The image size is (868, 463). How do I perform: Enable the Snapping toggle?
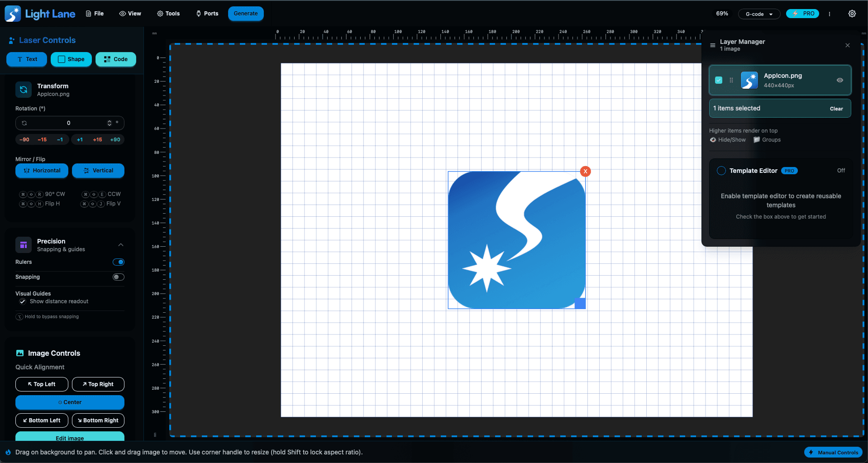tap(118, 277)
